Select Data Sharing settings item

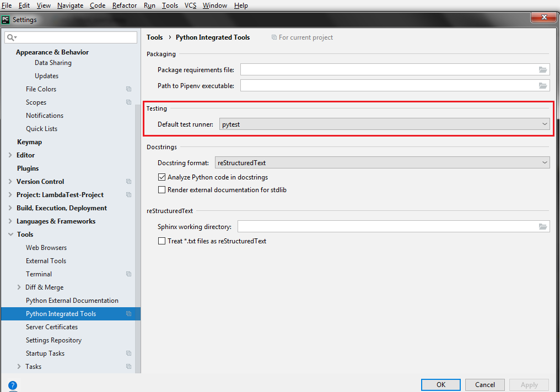53,63
